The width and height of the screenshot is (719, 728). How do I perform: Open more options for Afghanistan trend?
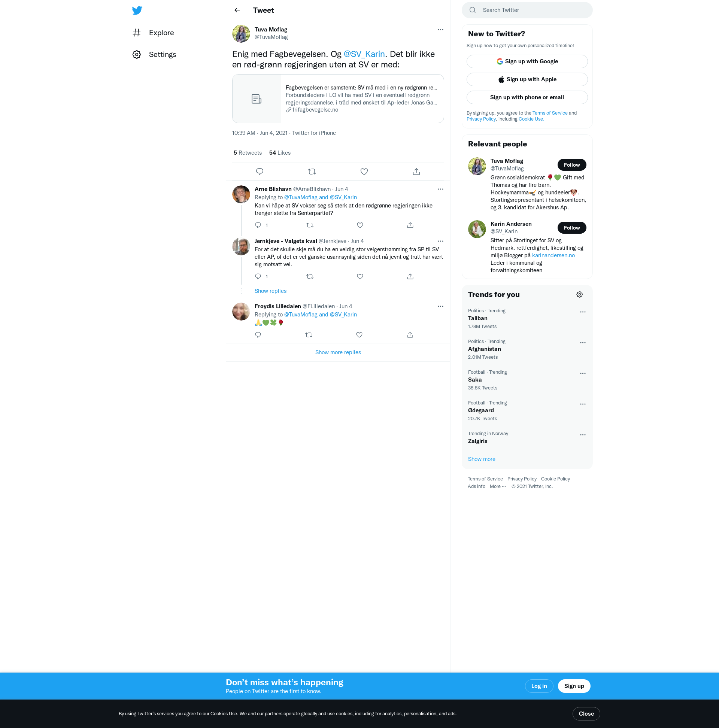[x=583, y=343]
